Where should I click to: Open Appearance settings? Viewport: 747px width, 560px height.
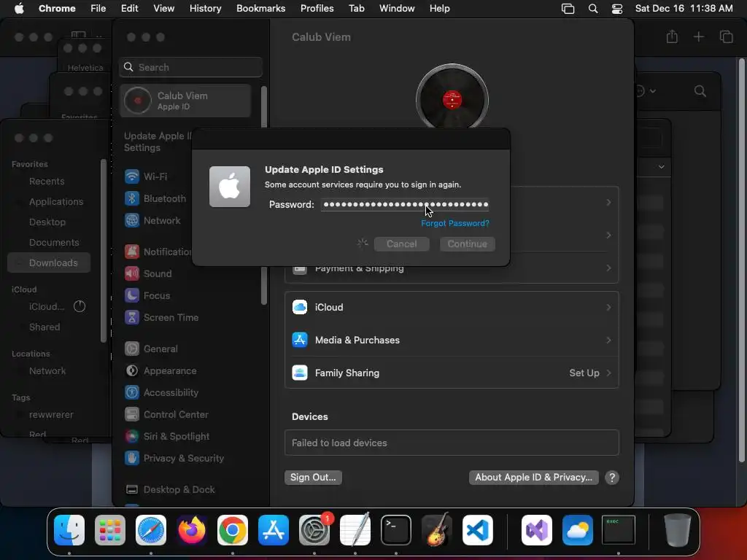click(160, 371)
